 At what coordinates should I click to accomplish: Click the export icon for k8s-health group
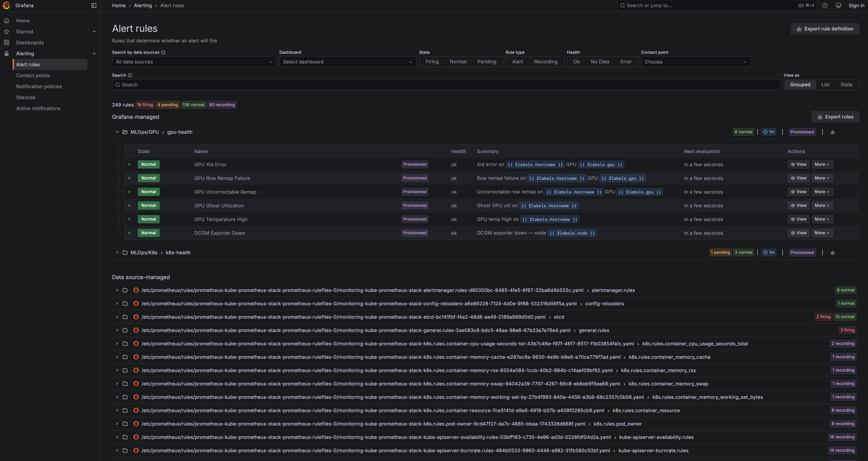pyautogui.click(x=833, y=253)
